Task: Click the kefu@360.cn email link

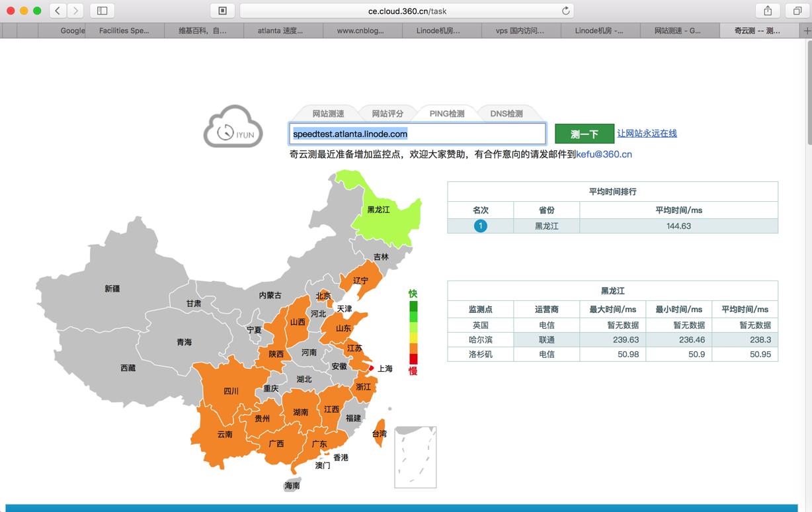Action: 604,154
